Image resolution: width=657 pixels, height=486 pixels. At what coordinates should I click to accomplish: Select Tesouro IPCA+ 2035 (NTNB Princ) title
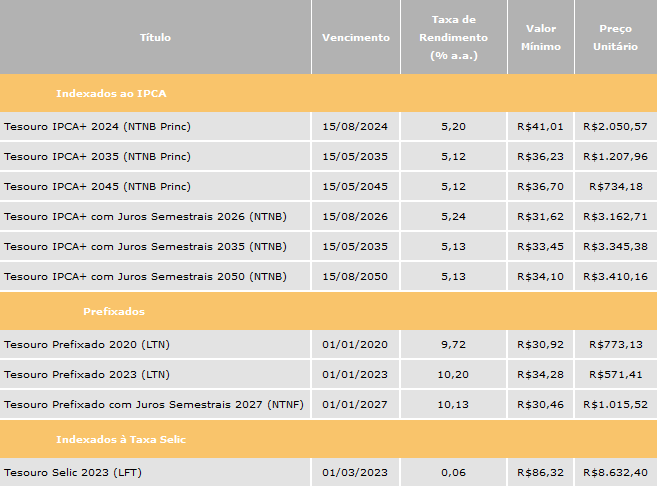[x=97, y=156]
